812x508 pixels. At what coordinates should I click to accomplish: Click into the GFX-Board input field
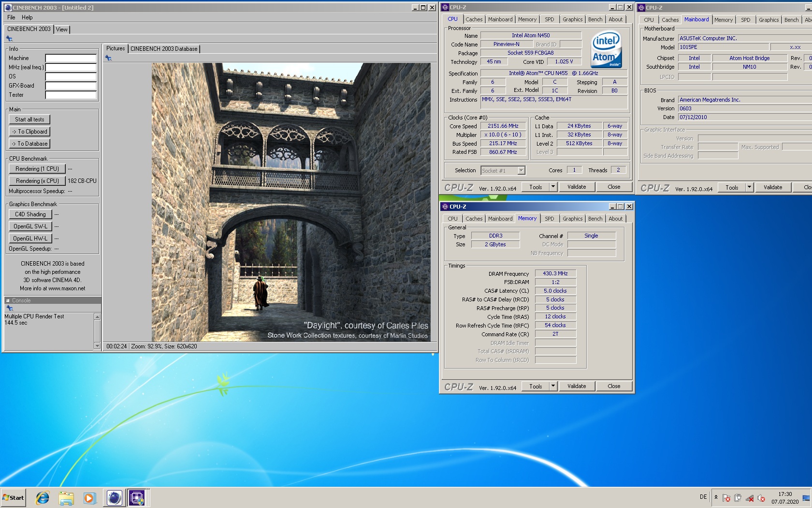click(x=71, y=86)
